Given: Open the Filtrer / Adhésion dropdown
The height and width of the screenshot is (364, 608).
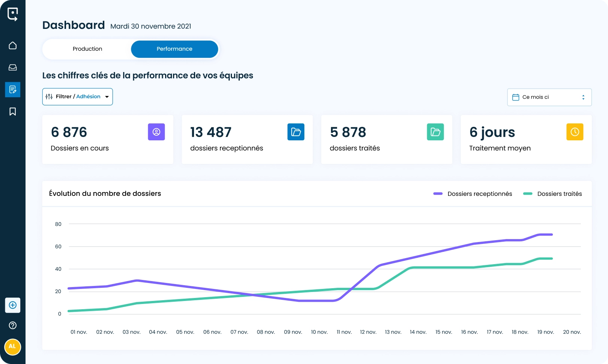Looking at the screenshot, I should click(x=78, y=97).
